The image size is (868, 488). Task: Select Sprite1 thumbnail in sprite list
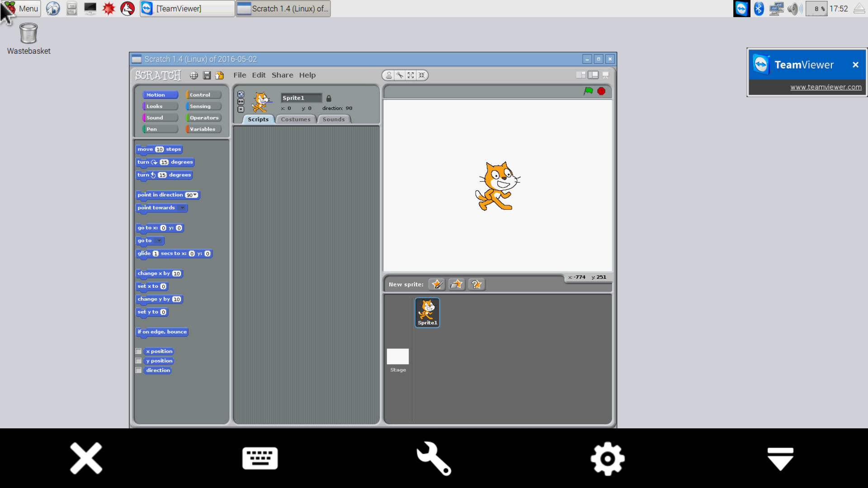click(x=427, y=312)
